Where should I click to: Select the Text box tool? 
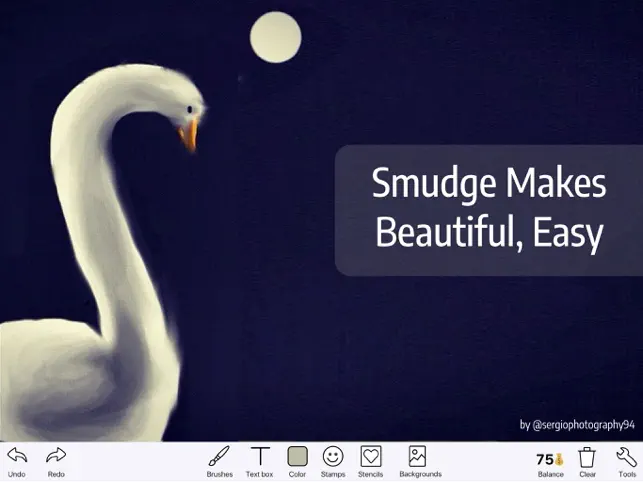(260, 456)
